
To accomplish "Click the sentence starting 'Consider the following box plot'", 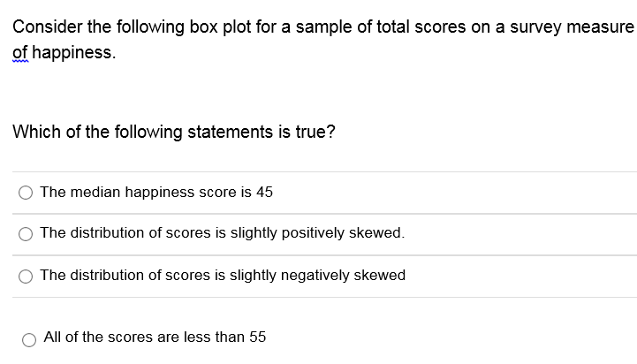I will click(323, 40).
